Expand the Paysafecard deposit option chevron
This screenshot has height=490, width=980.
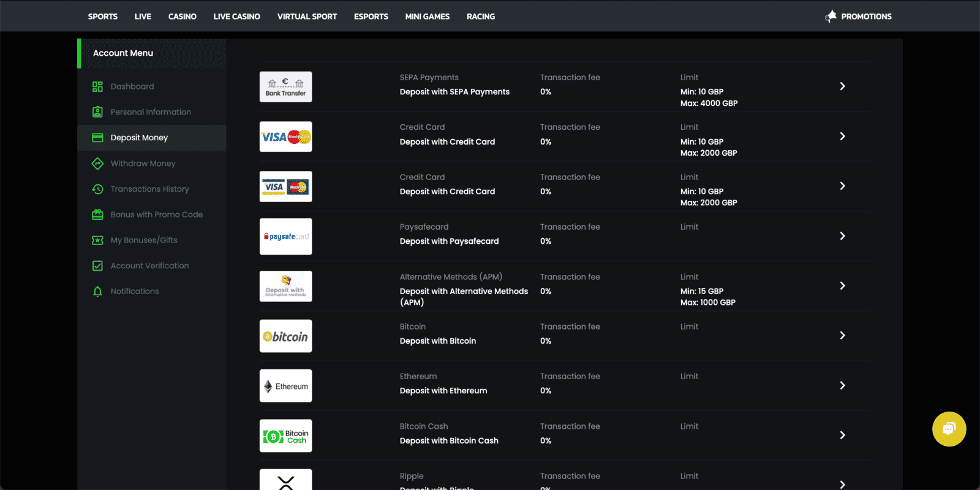pos(842,236)
